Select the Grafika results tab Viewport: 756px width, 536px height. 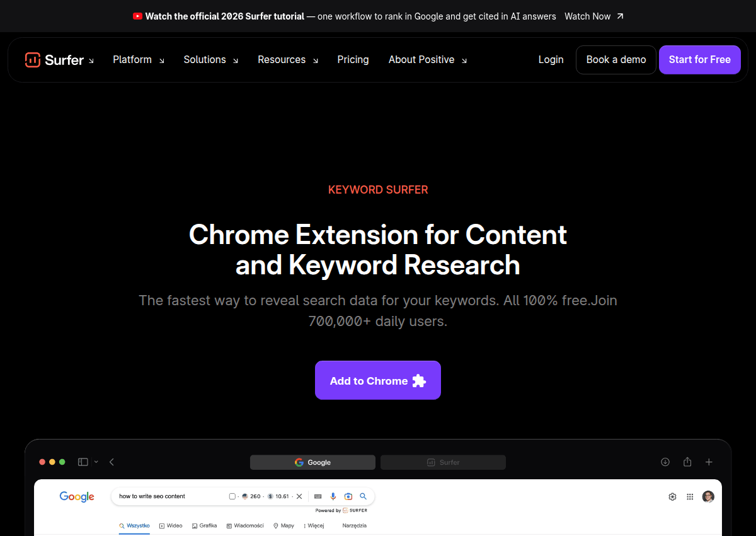(205, 525)
